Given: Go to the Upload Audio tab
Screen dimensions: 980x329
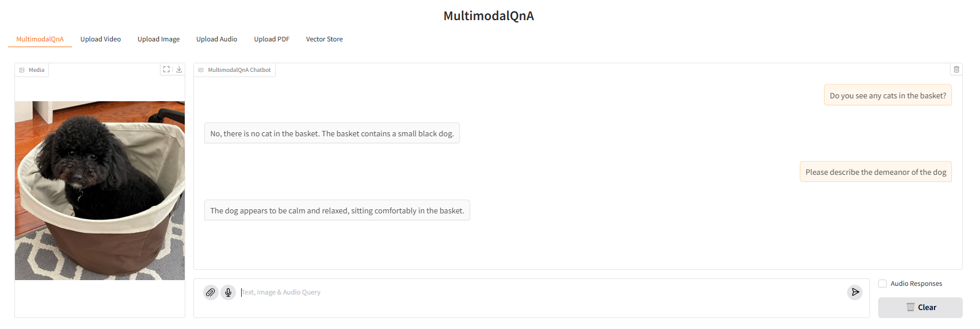Looking at the screenshot, I should [216, 39].
